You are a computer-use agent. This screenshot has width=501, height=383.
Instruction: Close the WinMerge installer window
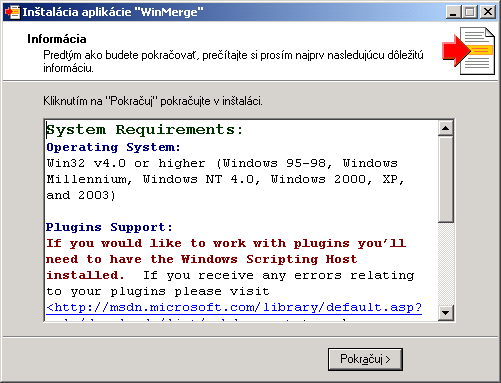coord(488,12)
